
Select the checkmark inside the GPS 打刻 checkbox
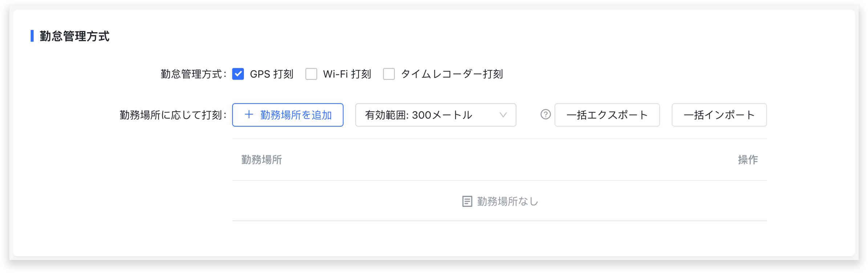238,74
